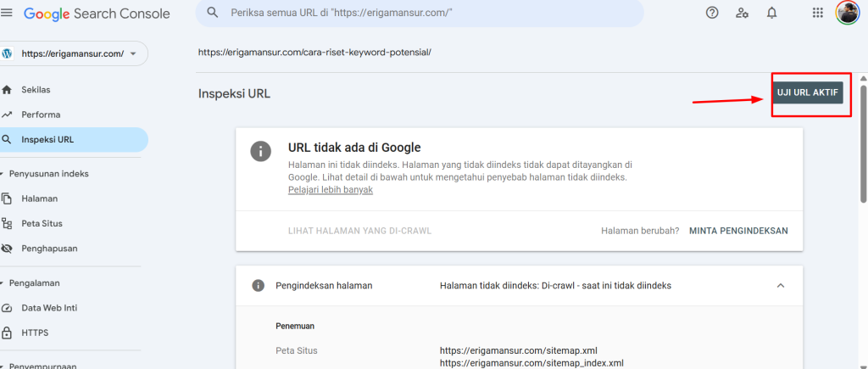Open the hamburger main menu
Screen dimensions: 868x369
(x=7, y=13)
